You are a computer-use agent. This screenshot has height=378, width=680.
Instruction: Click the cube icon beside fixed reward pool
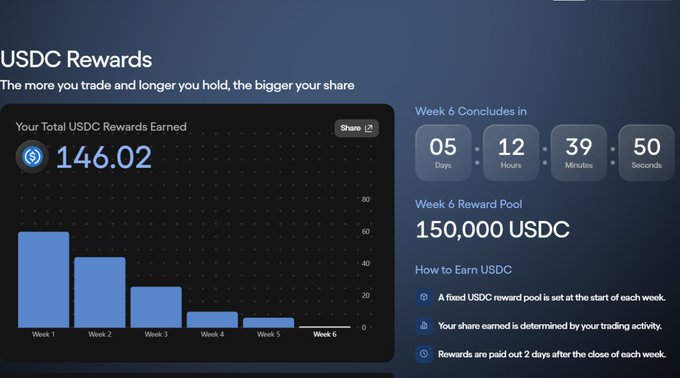pyautogui.click(x=424, y=297)
